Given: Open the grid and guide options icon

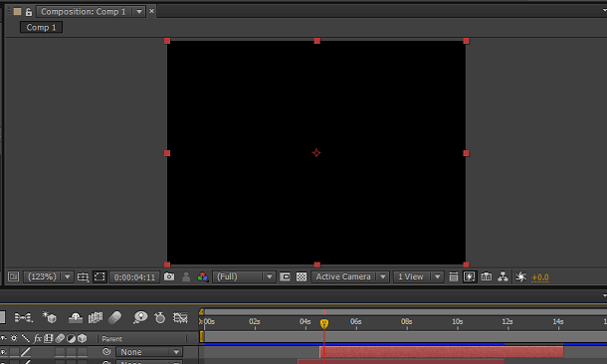Looking at the screenshot, I should [83, 276].
